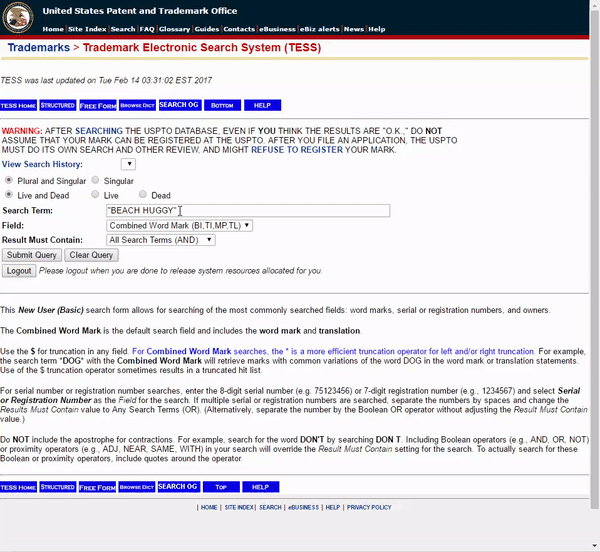The width and height of the screenshot is (600, 552).
Task: Select the Singular radio button
Action: tap(95, 180)
